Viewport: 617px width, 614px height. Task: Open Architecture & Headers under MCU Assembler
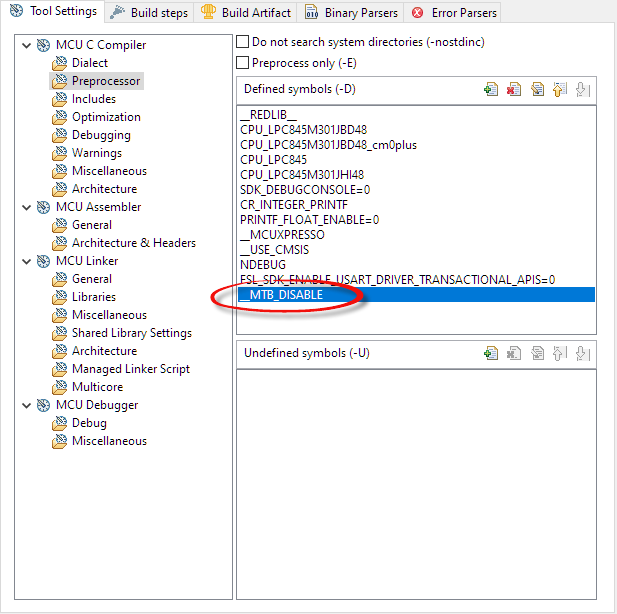point(133,243)
